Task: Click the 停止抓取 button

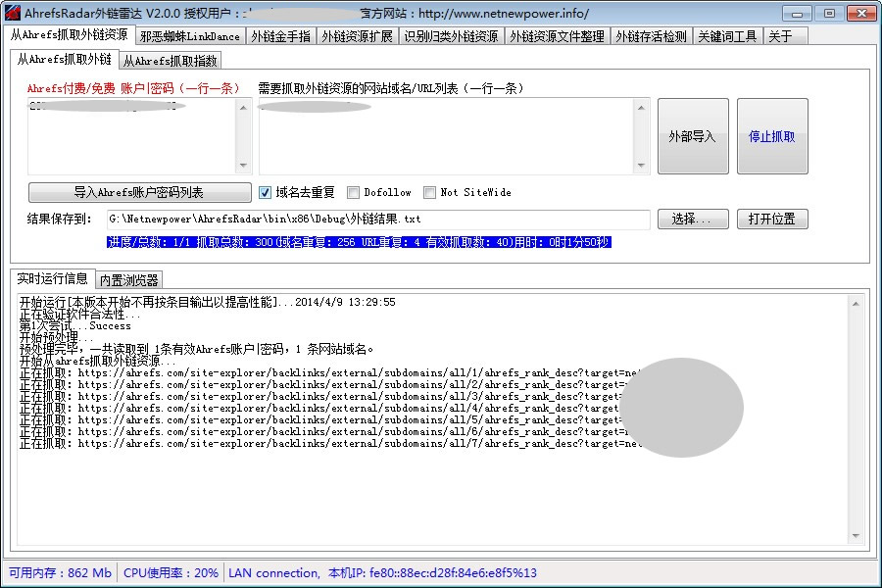Action: 772,136
